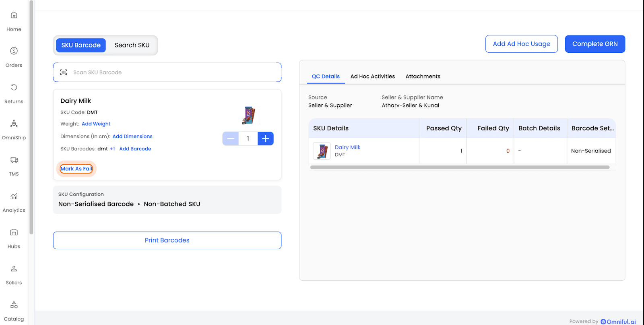This screenshot has height=325, width=644.
Task: Click the Dairy Milk thumbnail in table
Action: 322,151
